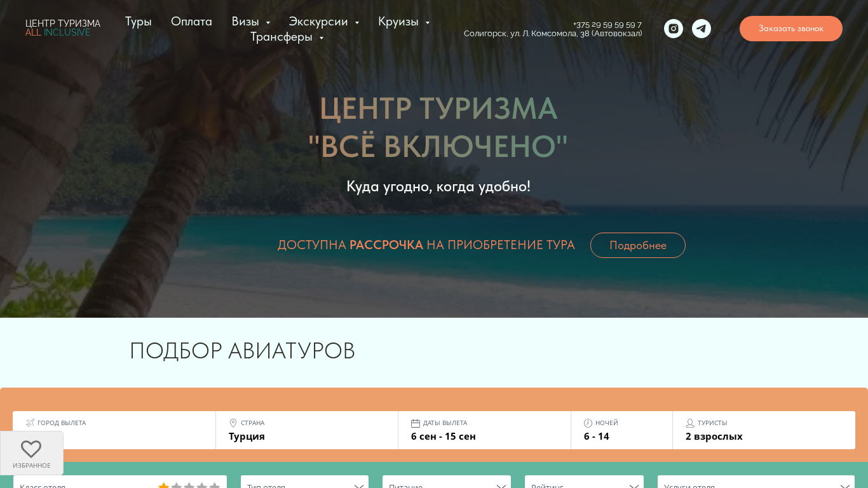Open the Оплата page
The width and height of the screenshot is (868, 488).
click(191, 22)
